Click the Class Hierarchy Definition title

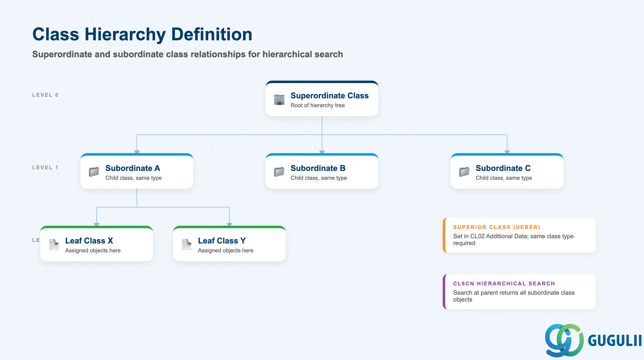pos(142,34)
